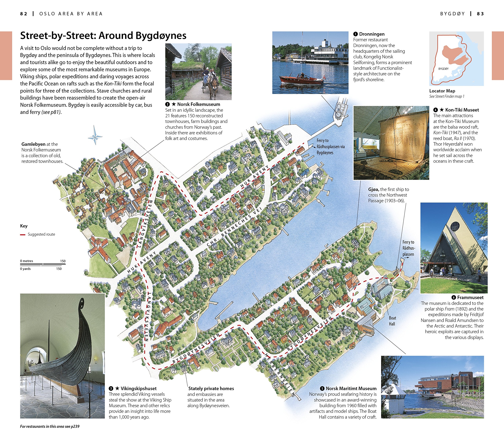Viewport: 504px width, 437px height.
Task: Click the Frammuseet triangular building photo
Action: (454, 248)
